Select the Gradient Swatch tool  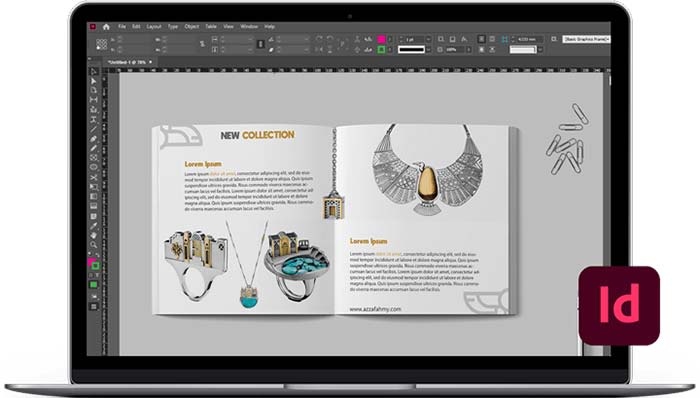click(x=93, y=197)
